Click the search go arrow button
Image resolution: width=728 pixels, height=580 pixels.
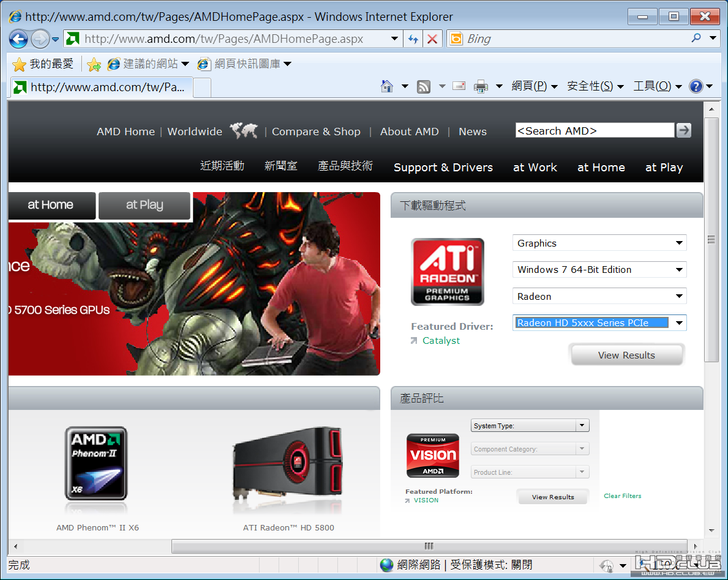point(683,130)
